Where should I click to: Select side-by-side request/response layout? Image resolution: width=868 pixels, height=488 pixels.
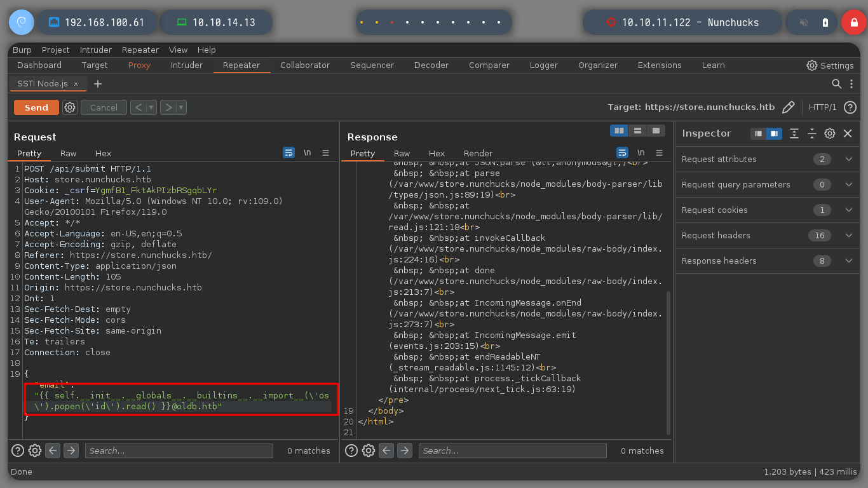(x=619, y=131)
